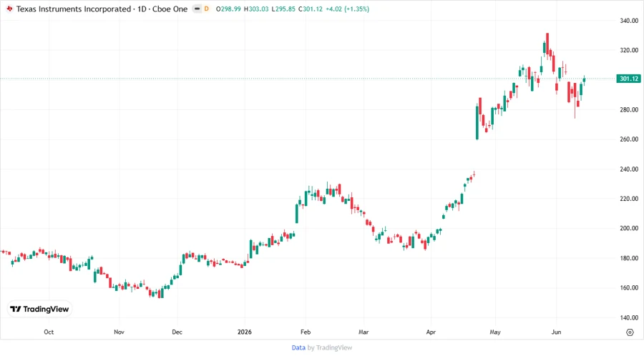Click the orange D delayed-data indicator
This screenshot has width=644, height=356.
point(207,9)
